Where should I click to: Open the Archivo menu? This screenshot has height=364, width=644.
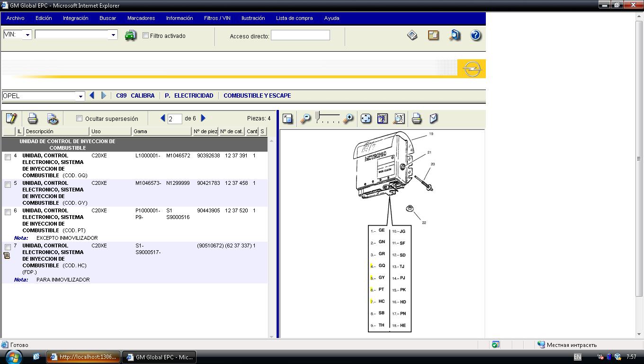coord(16,18)
